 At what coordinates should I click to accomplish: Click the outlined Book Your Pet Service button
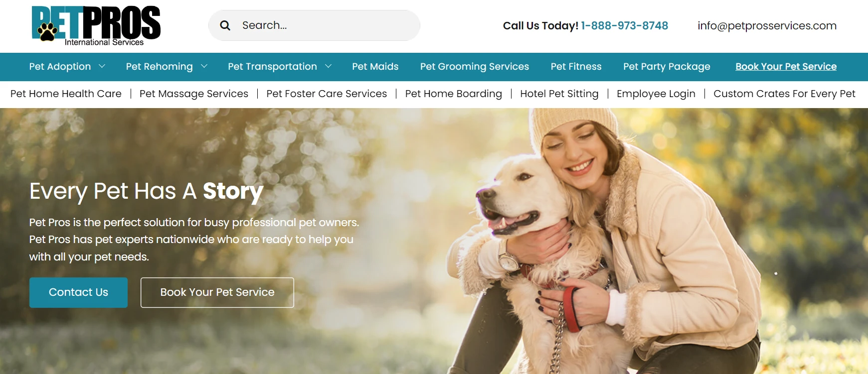[x=217, y=292]
